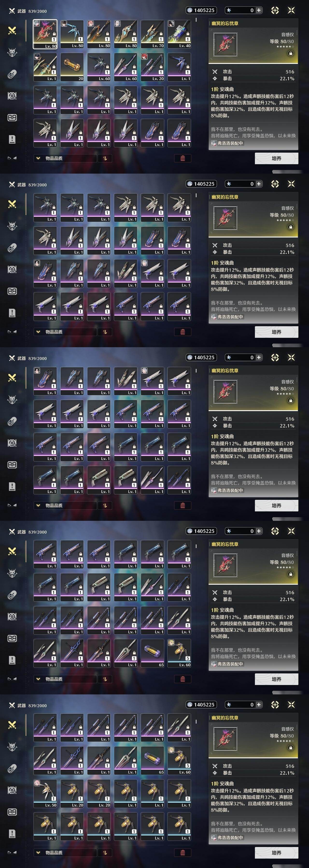Image resolution: width=309 pixels, height=868 pixels.
Task: Toggle the lock on 幽冥的忘忧章 in the first details panel
Action: click(290, 53)
